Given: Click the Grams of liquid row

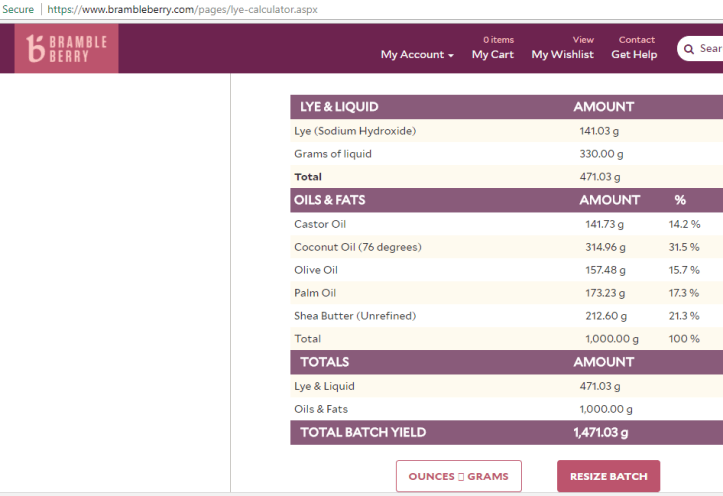Looking at the screenshot, I should 333,154.
